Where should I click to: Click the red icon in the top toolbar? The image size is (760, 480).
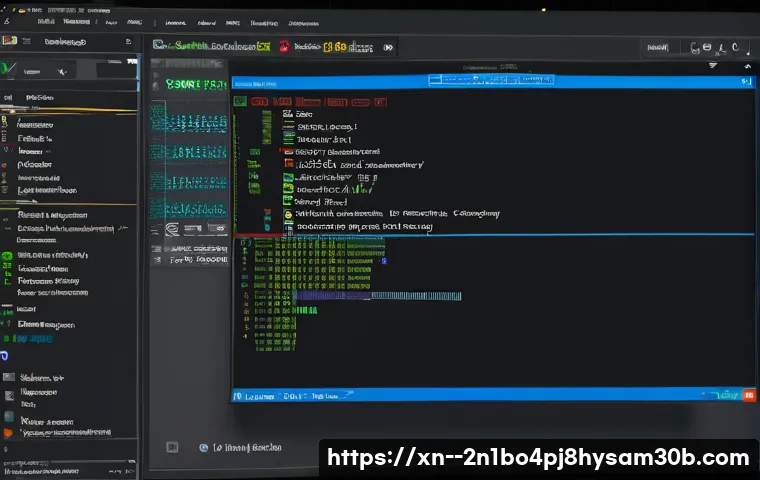click(x=284, y=47)
